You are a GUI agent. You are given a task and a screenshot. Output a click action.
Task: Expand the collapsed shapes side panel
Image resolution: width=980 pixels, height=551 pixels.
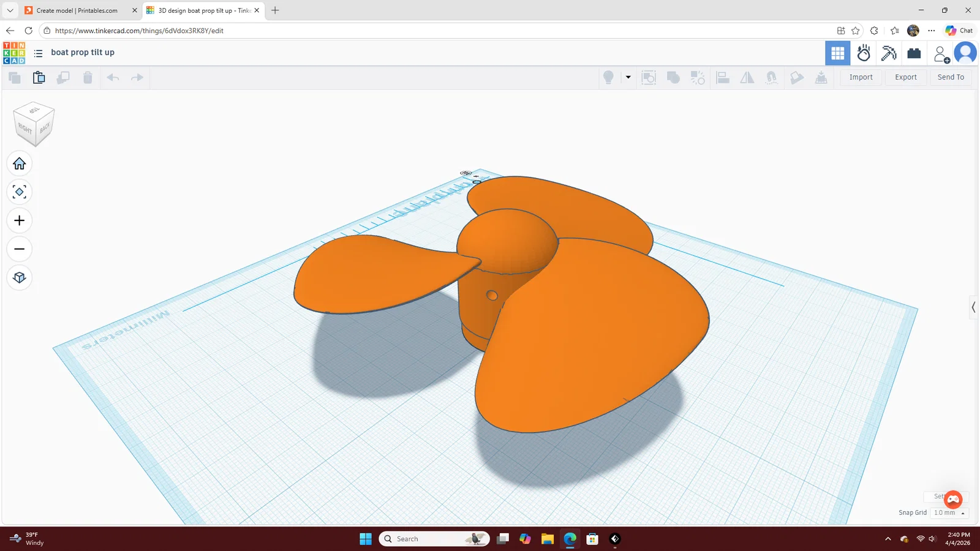[x=973, y=307]
